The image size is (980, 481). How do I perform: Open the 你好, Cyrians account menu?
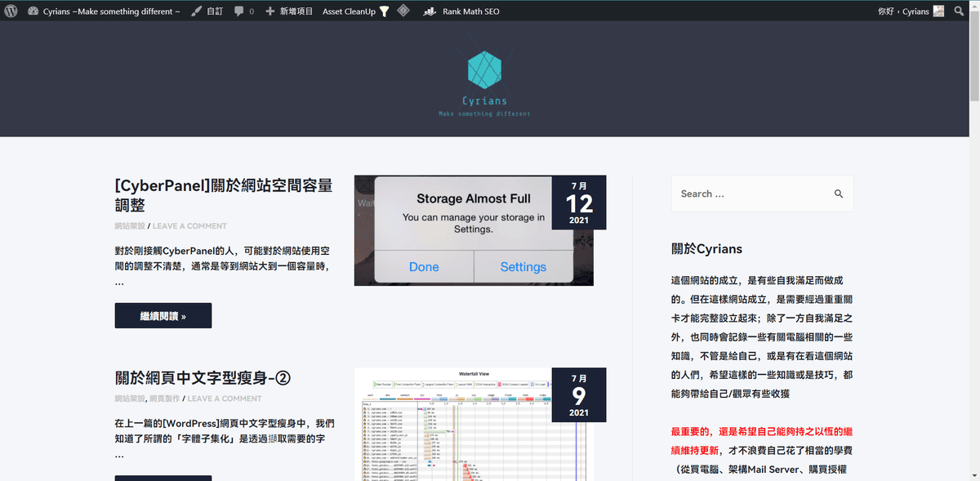pos(911,11)
